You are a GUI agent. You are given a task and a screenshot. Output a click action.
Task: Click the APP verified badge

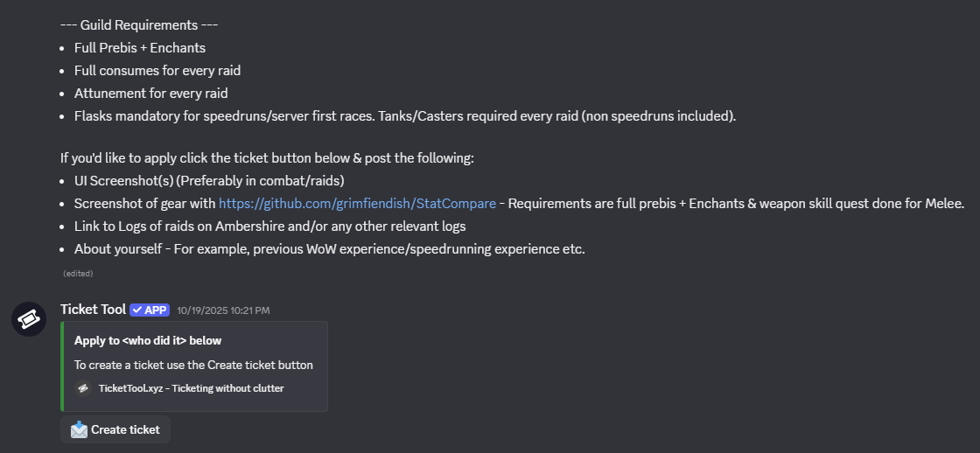tap(150, 310)
